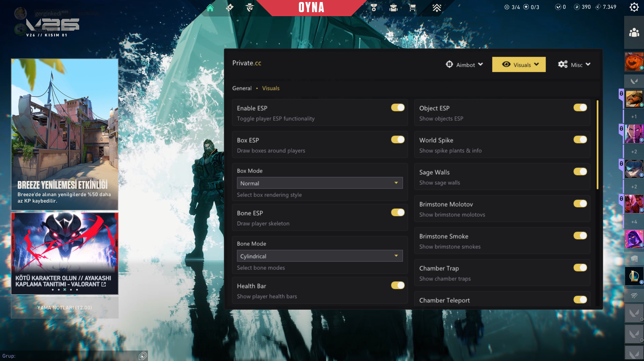Open the Bone Mode Cylindrical dropdown

click(x=320, y=256)
